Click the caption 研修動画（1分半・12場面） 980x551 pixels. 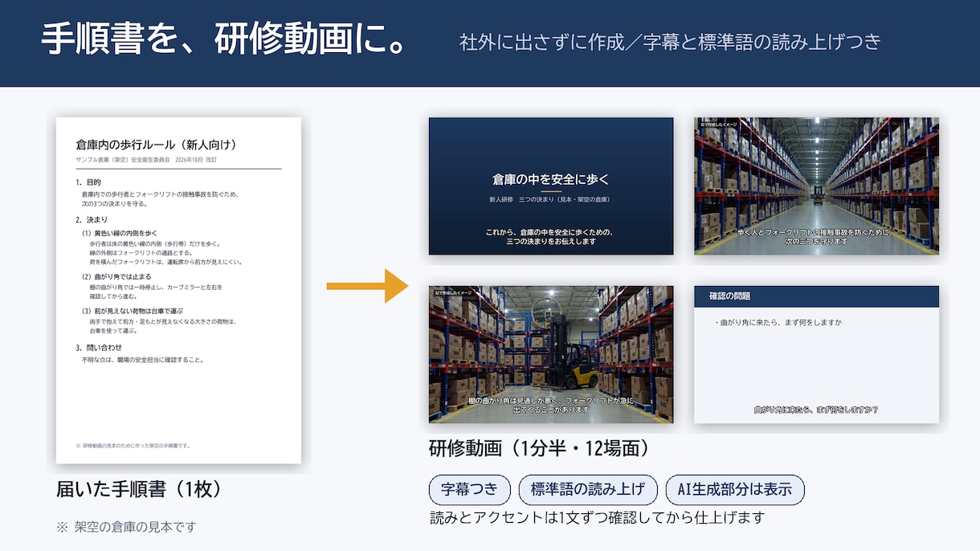tap(539, 447)
